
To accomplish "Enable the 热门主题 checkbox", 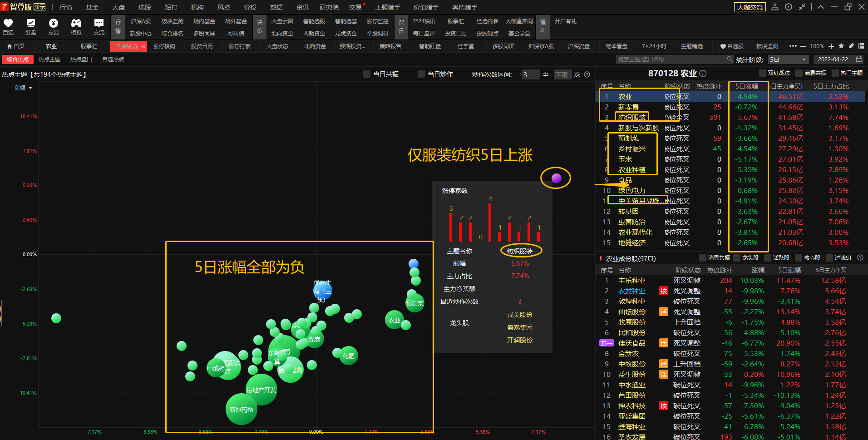I will (x=835, y=73).
